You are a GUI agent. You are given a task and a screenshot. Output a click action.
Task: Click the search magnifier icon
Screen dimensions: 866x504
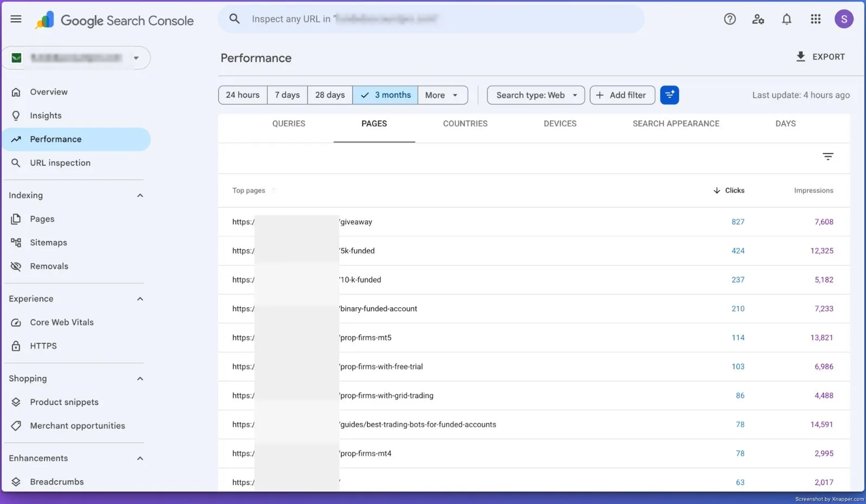(234, 19)
